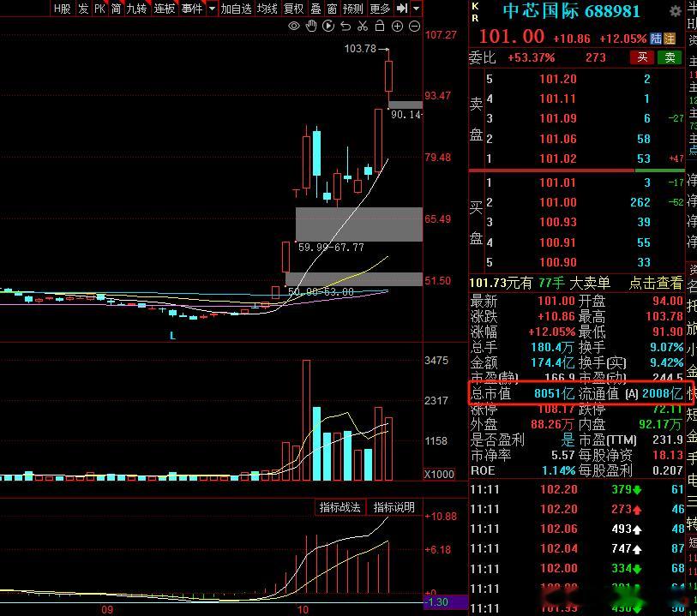Expand the last toolbar dropdown arrow
Screen dimensions: 697x616
pyautogui.click(x=416, y=9)
